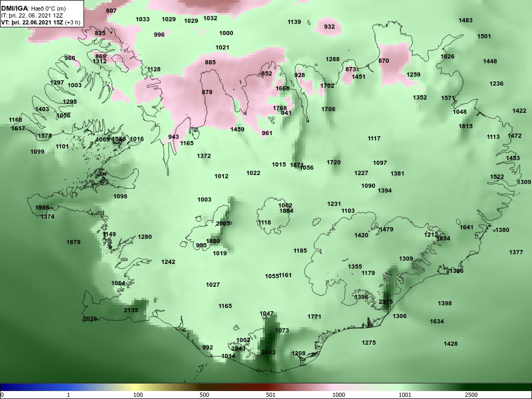Select the 1032 value label
The image size is (532, 399).
tap(210, 18)
